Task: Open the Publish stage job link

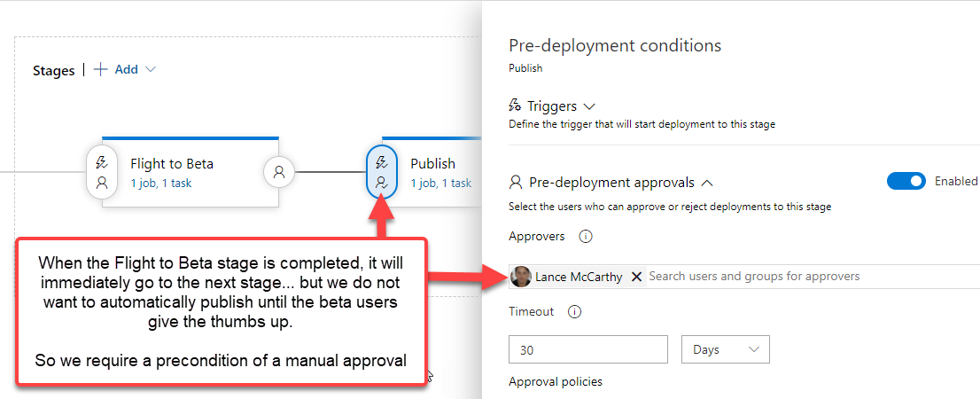Action: click(x=440, y=184)
